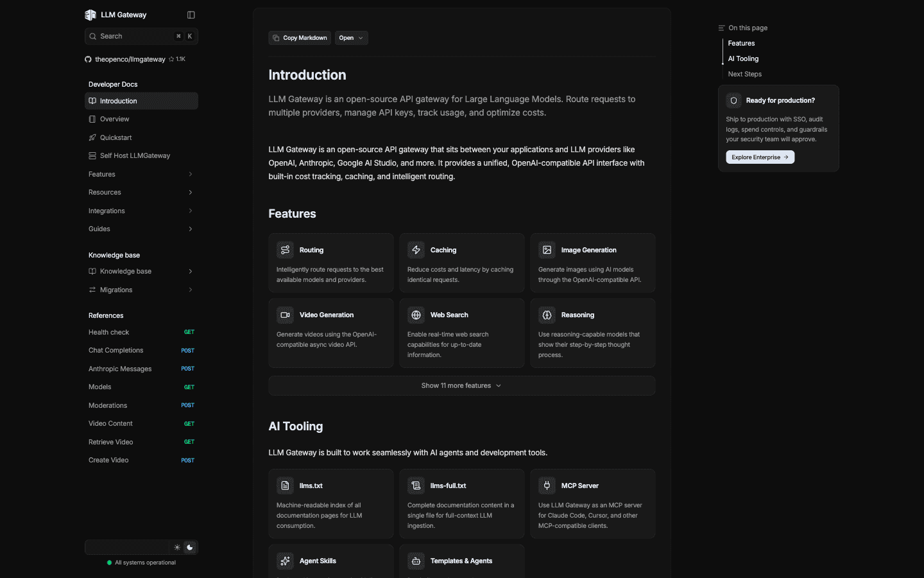The image size is (924, 578).
Task: Expand the Integrations sidebar section
Action: pos(141,211)
